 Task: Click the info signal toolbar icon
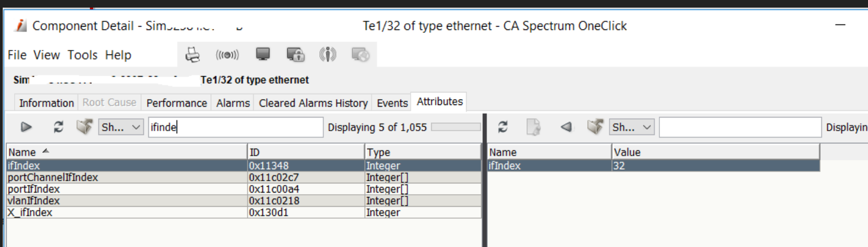pos(328,54)
